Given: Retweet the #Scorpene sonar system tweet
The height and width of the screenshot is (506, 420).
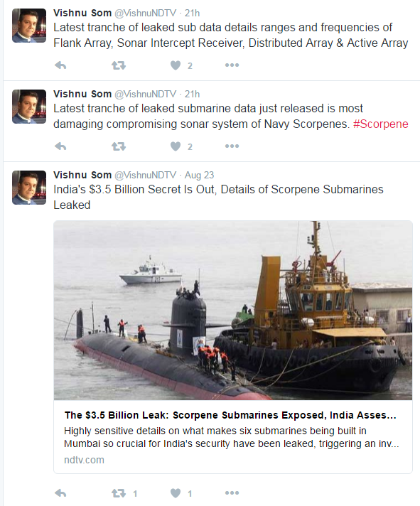Looking at the screenshot, I should click(x=119, y=146).
